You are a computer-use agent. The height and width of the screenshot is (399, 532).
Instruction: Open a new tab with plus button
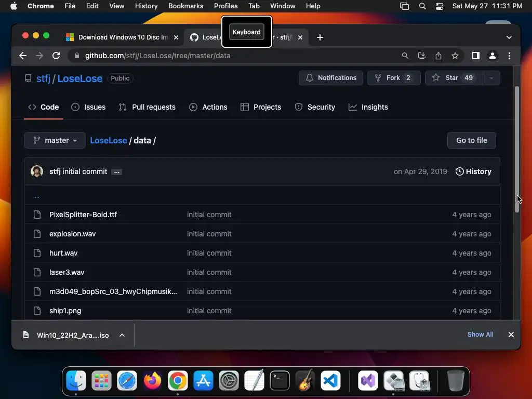coord(320,37)
